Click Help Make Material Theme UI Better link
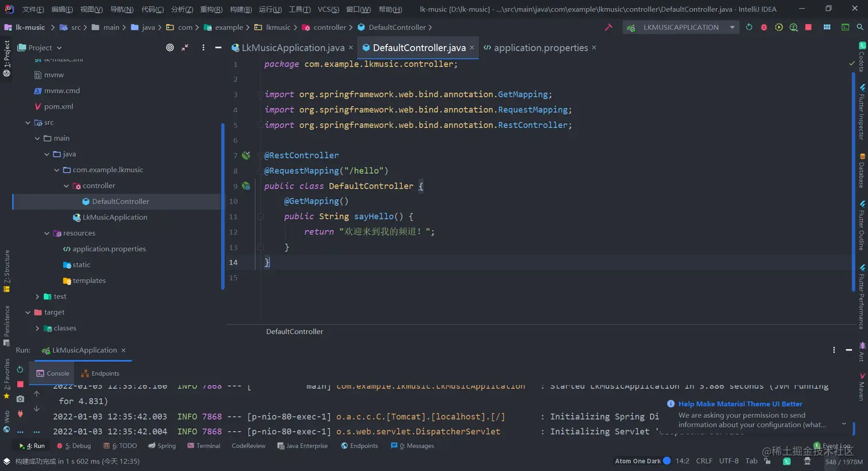The image size is (868, 471). (x=741, y=404)
